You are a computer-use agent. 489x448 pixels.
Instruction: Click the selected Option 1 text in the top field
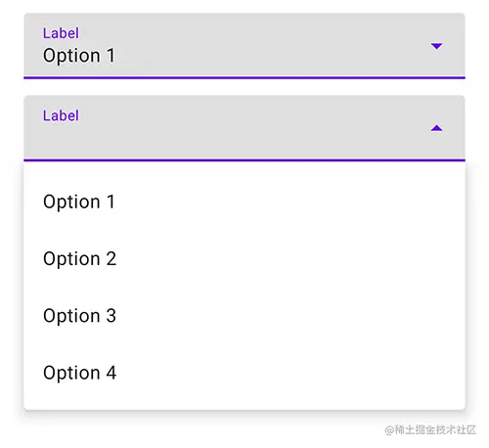tap(79, 56)
